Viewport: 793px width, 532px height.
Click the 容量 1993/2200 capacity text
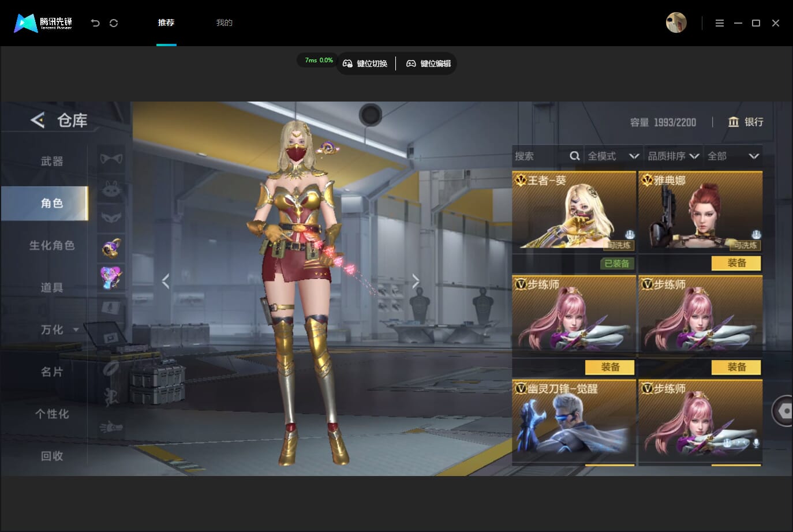(x=663, y=122)
